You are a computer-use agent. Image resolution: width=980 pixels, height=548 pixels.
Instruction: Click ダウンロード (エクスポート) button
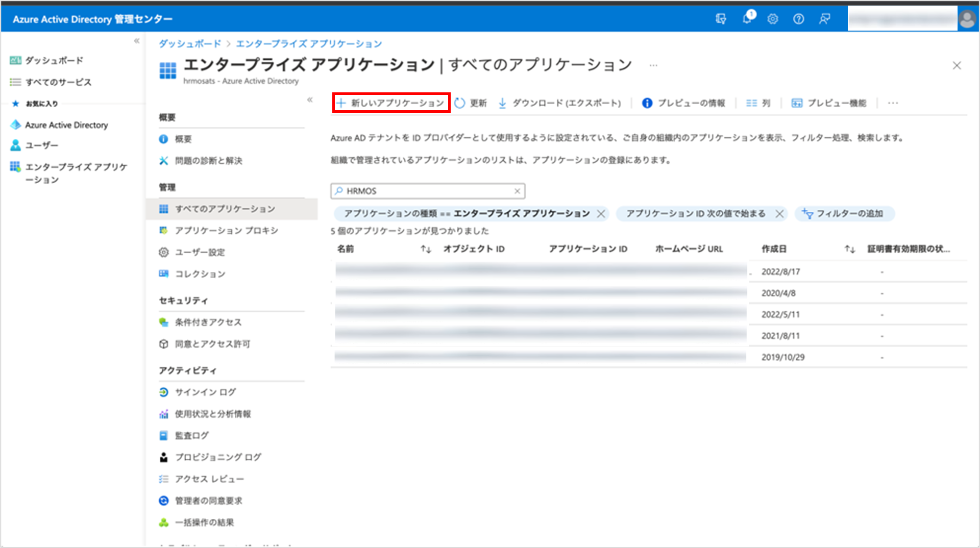click(x=559, y=103)
